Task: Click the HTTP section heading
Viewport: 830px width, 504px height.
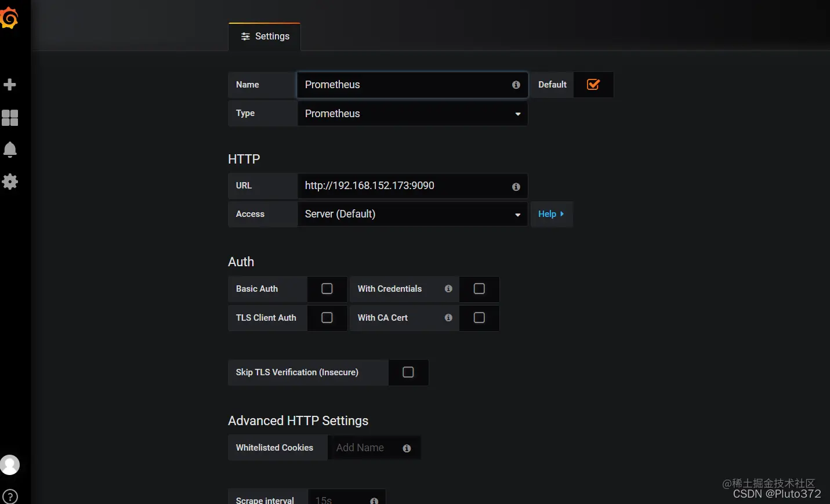Action: click(x=244, y=159)
